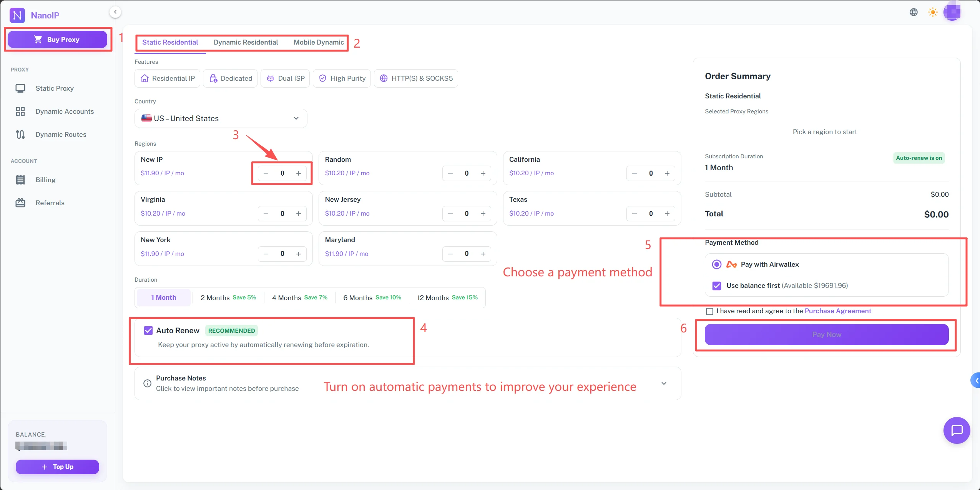Click the Texas quantity field
Viewport: 980px width, 490px height.
click(651, 214)
